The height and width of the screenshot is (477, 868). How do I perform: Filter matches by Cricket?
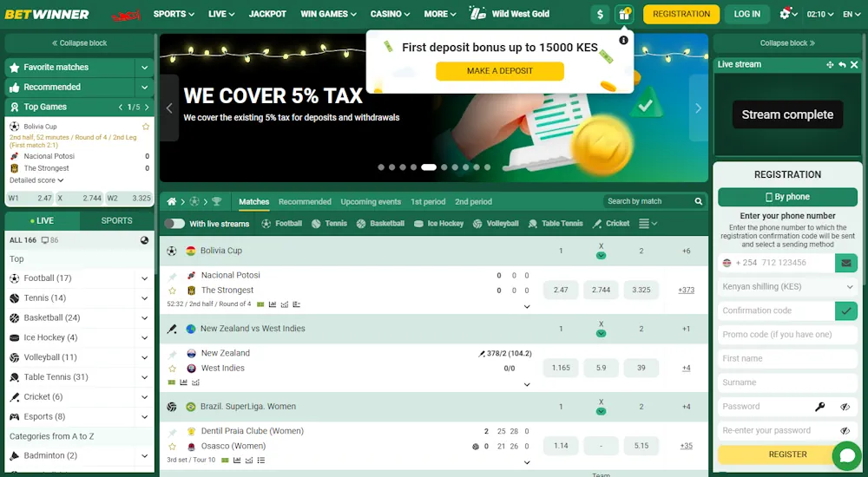(610, 224)
